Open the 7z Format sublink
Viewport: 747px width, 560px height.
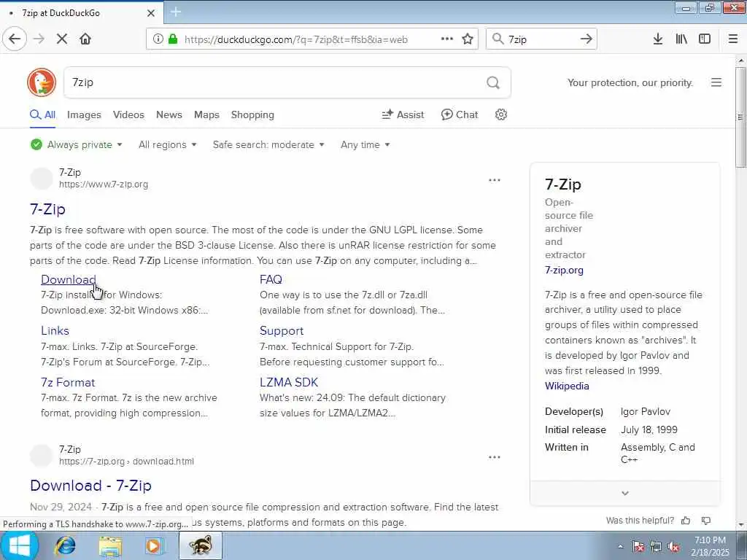[68, 382]
